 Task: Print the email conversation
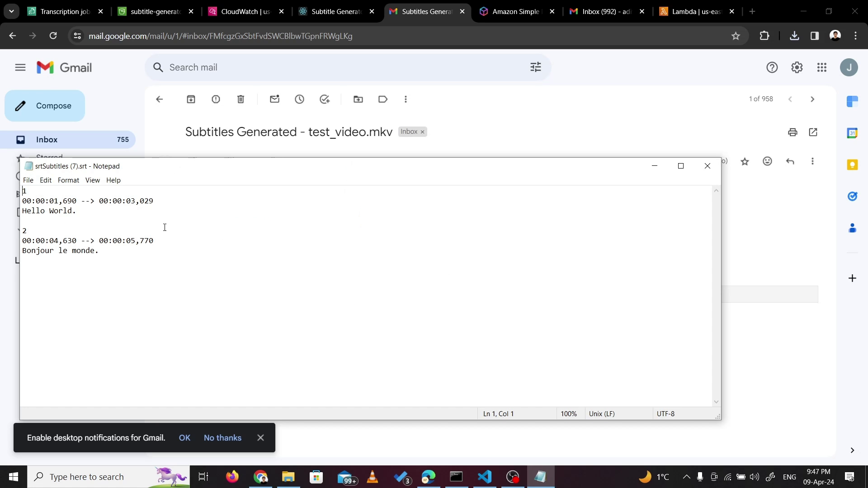pos(792,132)
